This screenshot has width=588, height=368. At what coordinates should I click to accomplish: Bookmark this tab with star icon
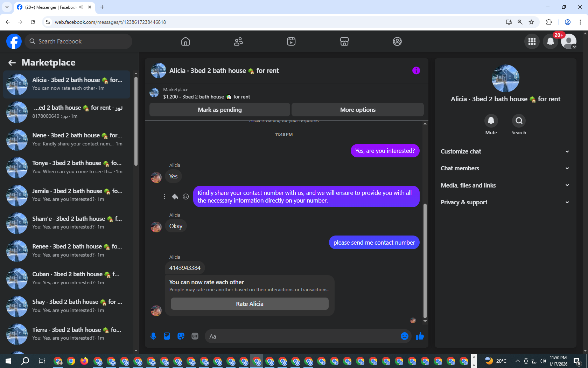(531, 22)
